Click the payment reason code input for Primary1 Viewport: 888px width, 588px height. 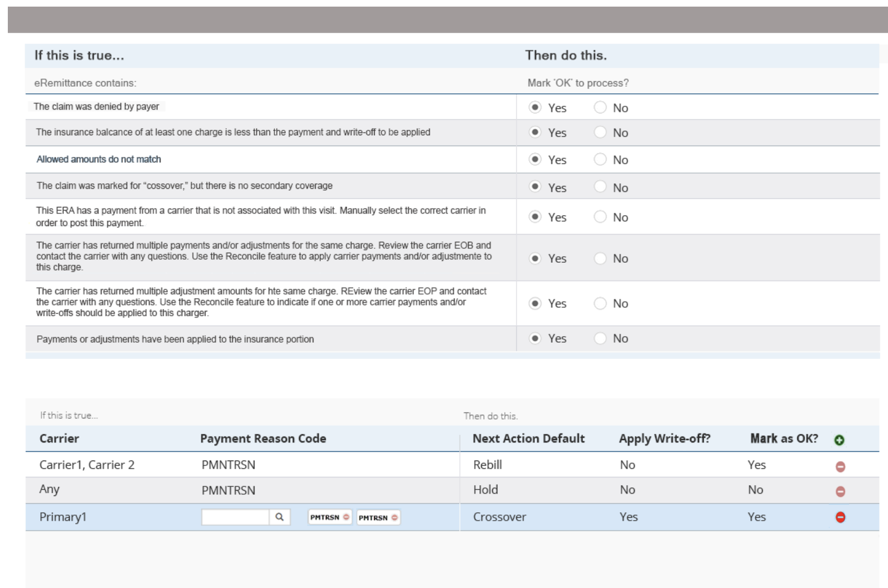tap(235, 517)
